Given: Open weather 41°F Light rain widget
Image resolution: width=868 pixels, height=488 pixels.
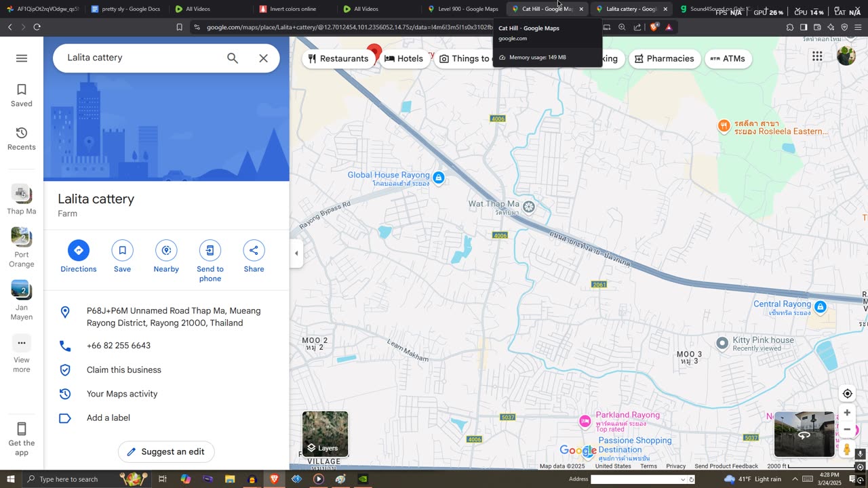Looking at the screenshot, I should click(753, 479).
